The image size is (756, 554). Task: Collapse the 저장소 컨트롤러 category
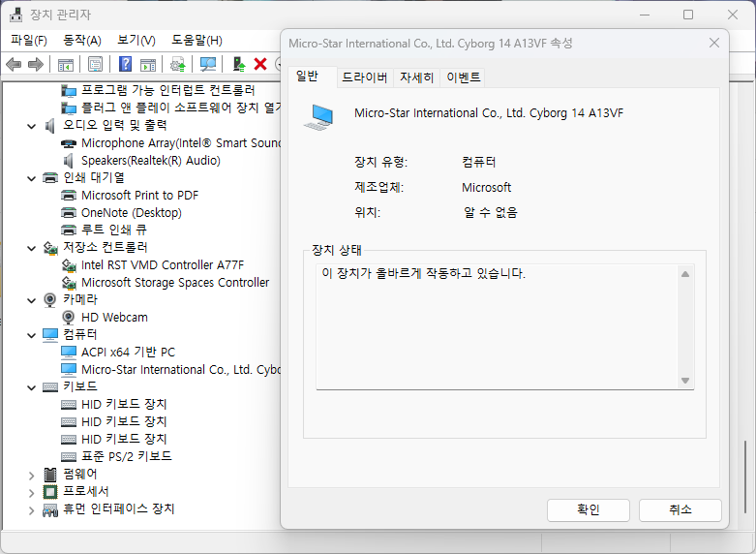(x=32, y=248)
